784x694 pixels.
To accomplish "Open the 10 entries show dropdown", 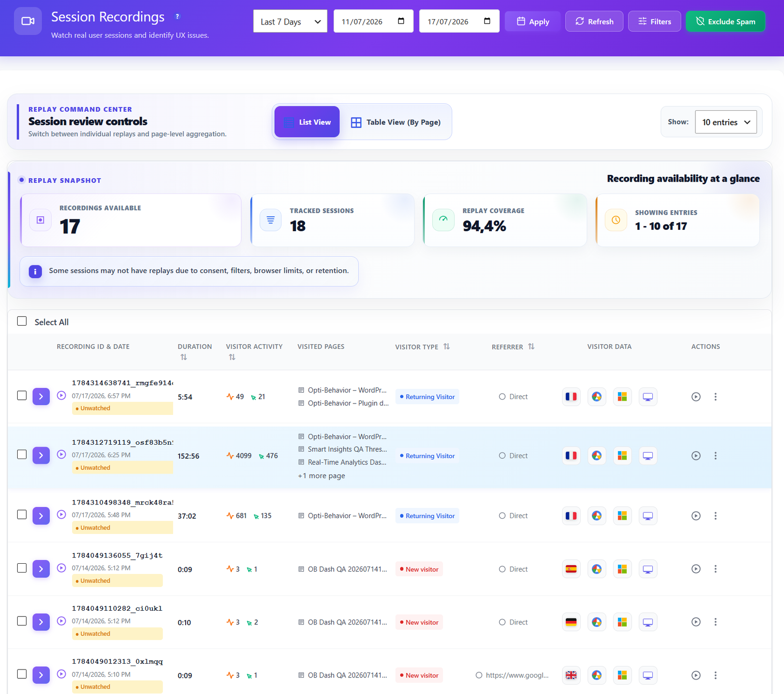I will (x=726, y=122).
